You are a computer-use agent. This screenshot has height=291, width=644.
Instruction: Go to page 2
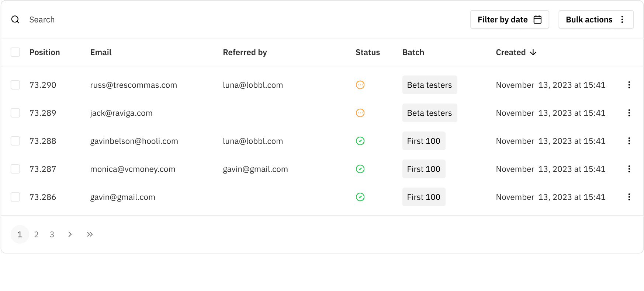tap(36, 234)
